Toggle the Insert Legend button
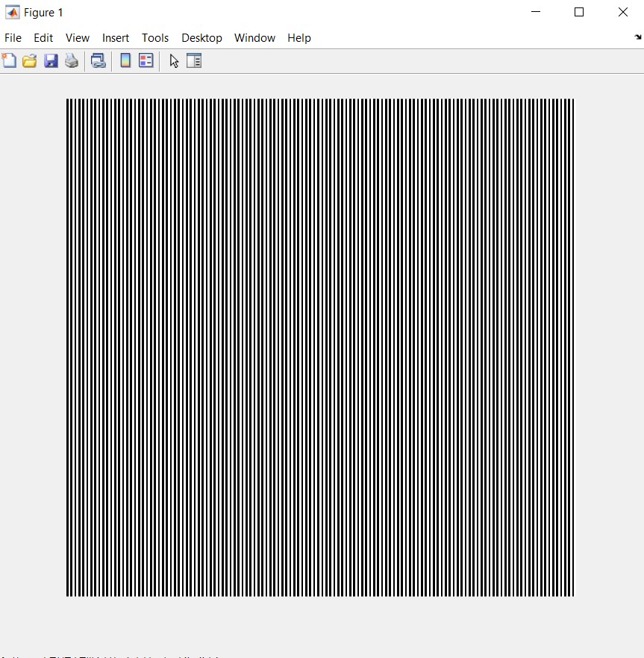The image size is (644, 658). [x=146, y=60]
